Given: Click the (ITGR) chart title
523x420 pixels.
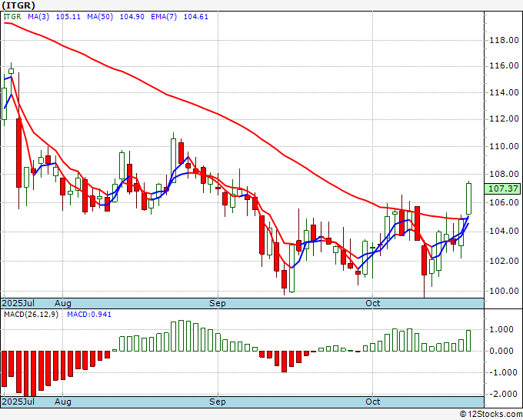Looking at the screenshot, I should tap(18, 5).
